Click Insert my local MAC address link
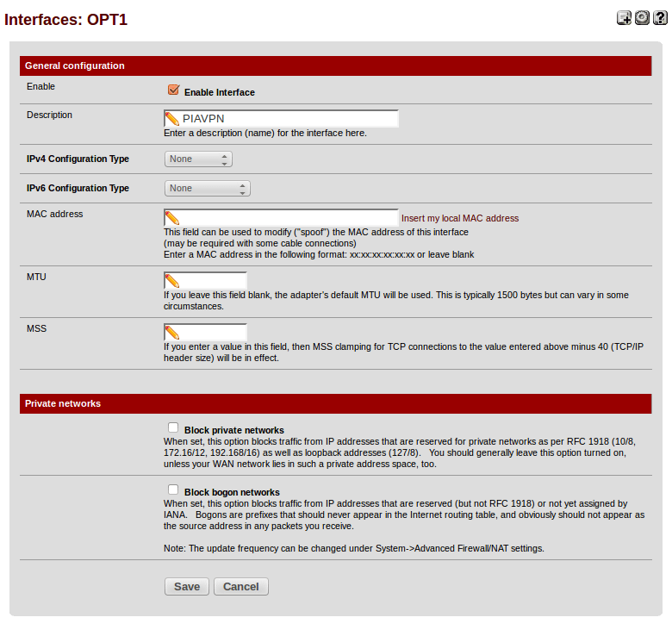The width and height of the screenshot is (672, 630). coord(460,218)
